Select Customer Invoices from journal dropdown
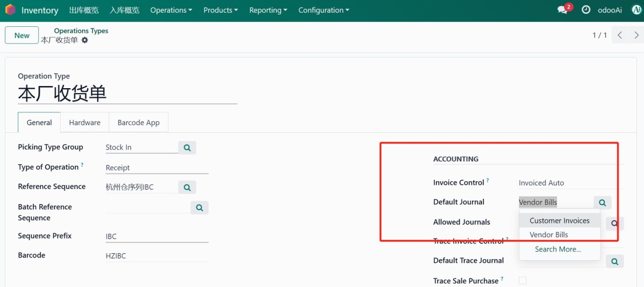The height and width of the screenshot is (287, 644). click(x=559, y=220)
